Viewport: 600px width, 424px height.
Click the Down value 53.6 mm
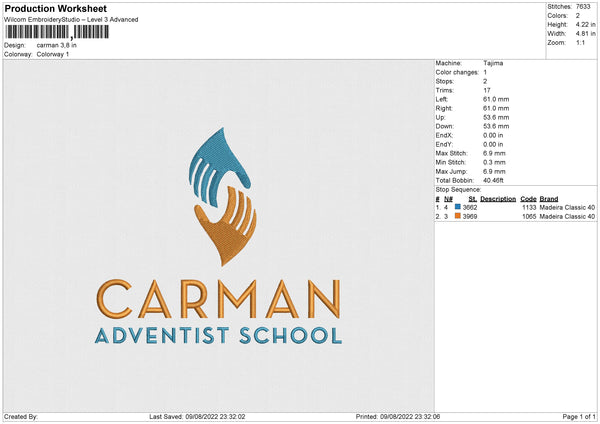pos(496,126)
